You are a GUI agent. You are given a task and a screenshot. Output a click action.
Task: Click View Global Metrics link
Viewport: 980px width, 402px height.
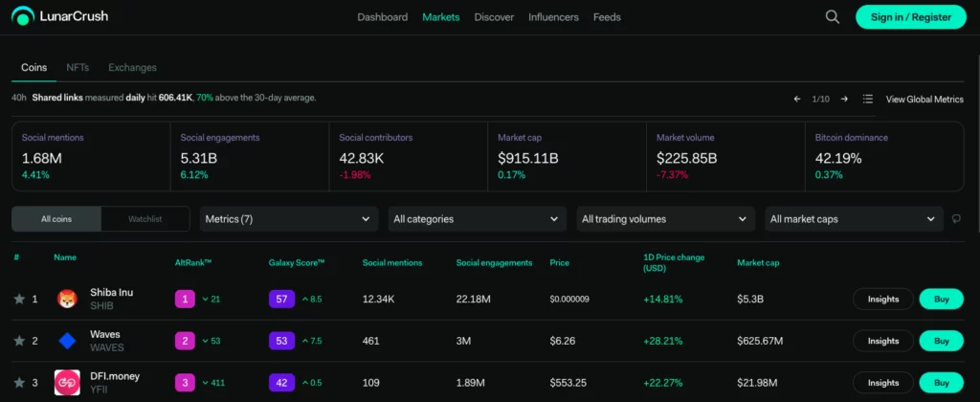[x=924, y=99]
